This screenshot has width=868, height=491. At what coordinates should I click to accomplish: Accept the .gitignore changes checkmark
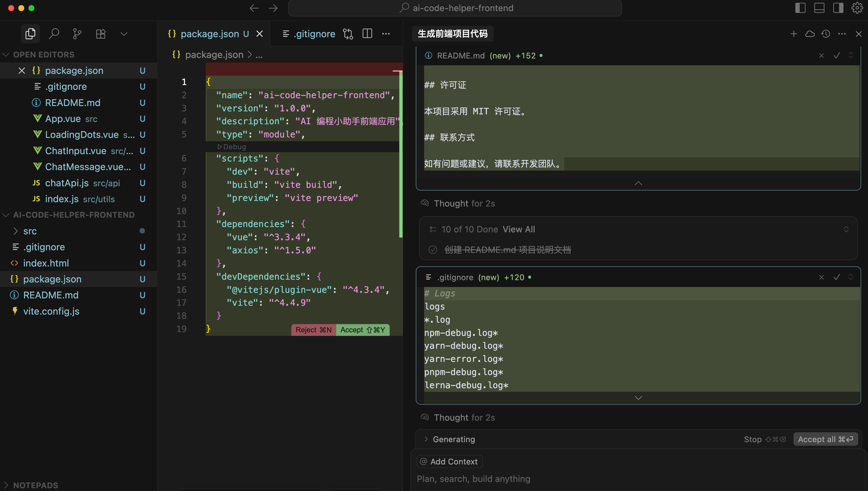(837, 277)
